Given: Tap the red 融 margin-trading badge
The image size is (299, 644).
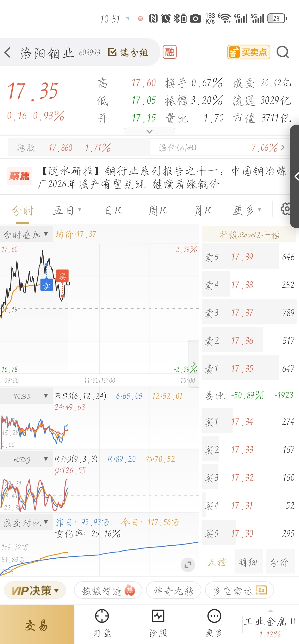Looking at the screenshot, I should (x=170, y=52).
